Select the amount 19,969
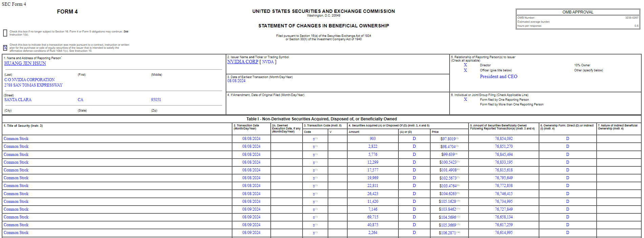Image resolution: width=644 pixels, height=238 pixels. (373, 178)
